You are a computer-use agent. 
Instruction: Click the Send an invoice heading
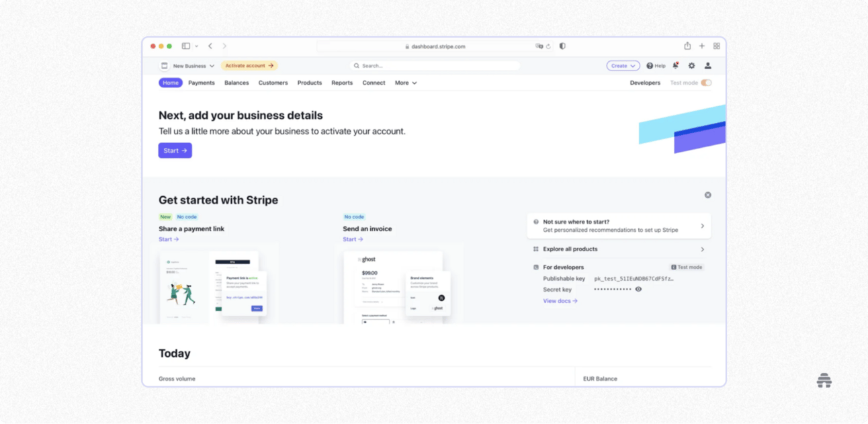pos(367,229)
